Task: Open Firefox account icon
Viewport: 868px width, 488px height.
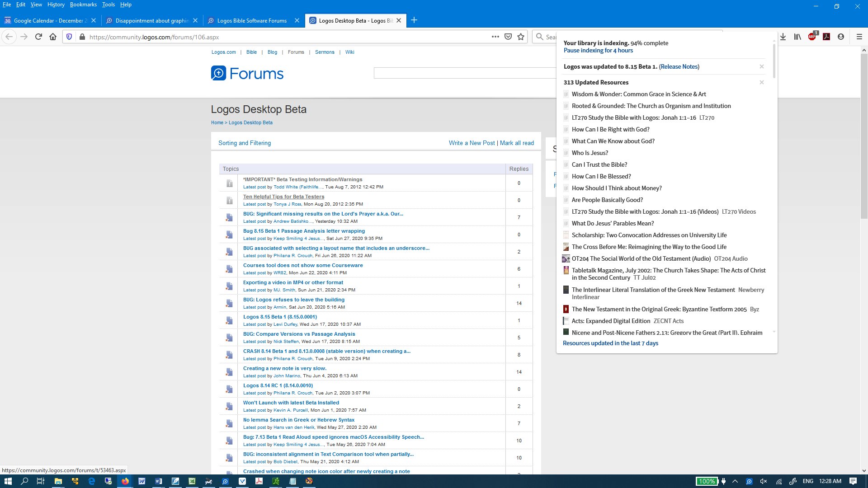Action: (841, 37)
